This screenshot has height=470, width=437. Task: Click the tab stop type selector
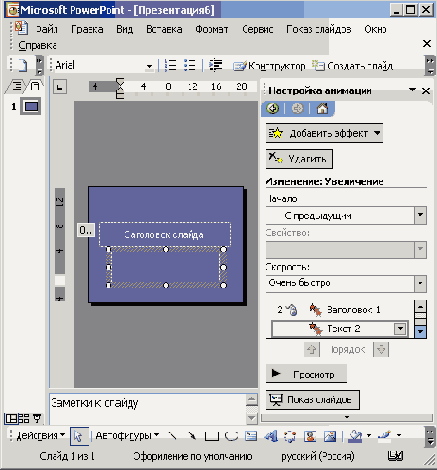point(60,87)
